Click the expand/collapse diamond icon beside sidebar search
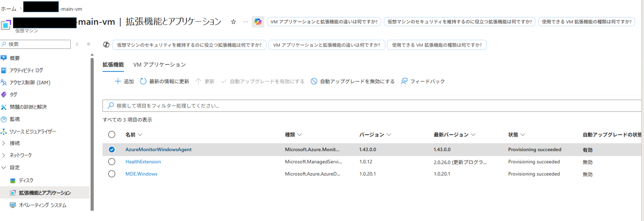The image size is (644, 221). click(x=77, y=44)
